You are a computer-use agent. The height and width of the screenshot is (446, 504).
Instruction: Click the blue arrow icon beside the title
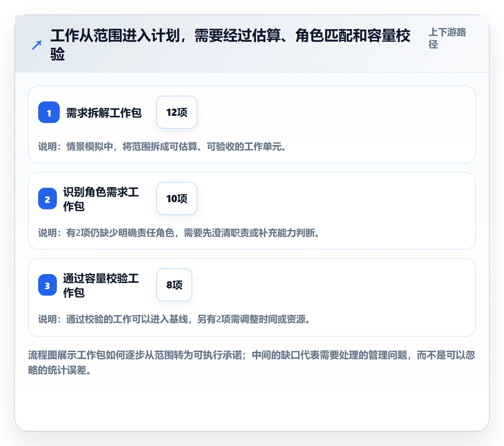36,45
